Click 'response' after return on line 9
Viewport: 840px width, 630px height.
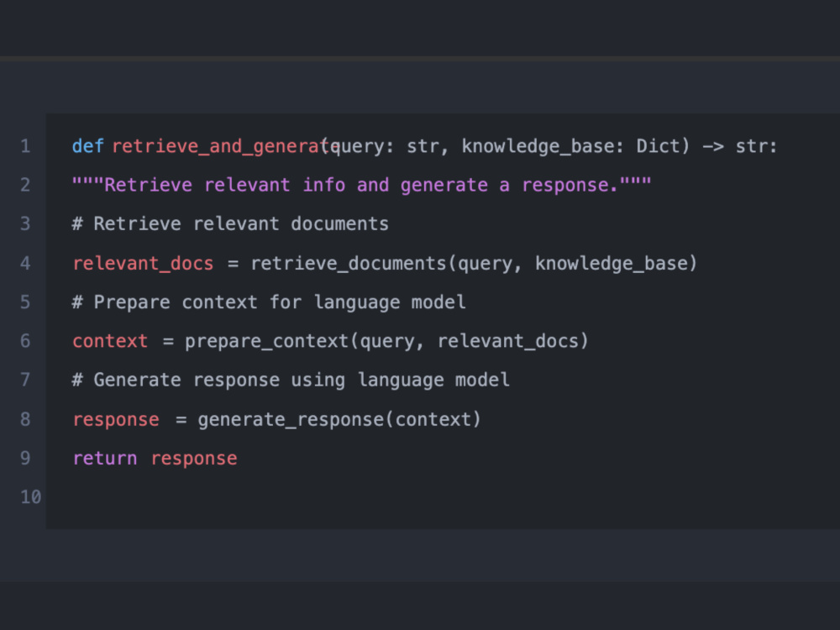(194, 459)
